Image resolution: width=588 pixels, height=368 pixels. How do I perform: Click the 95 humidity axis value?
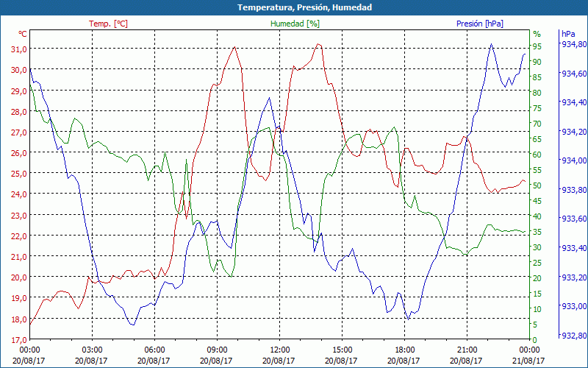click(537, 46)
